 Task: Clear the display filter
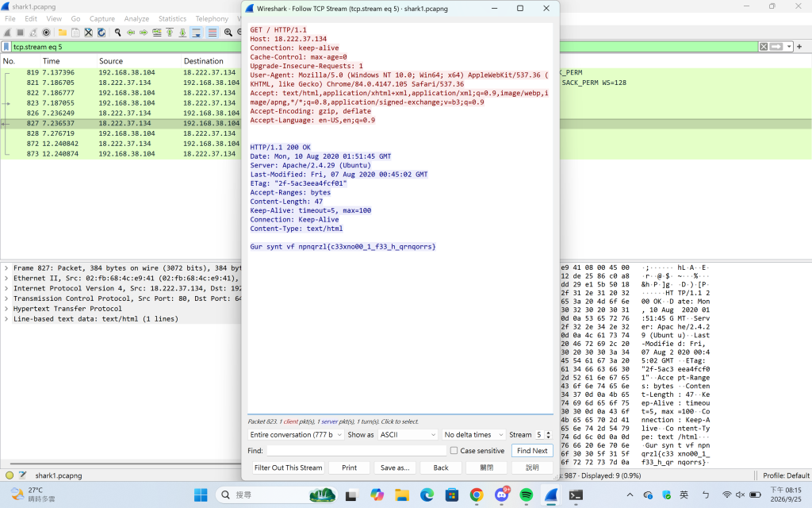click(764, 47)
